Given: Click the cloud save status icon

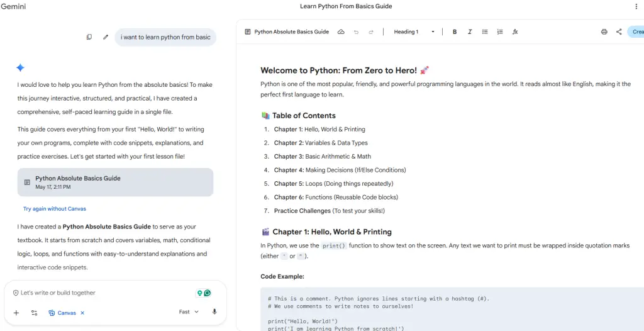Looking at the screenshot, I should point(341,31).
